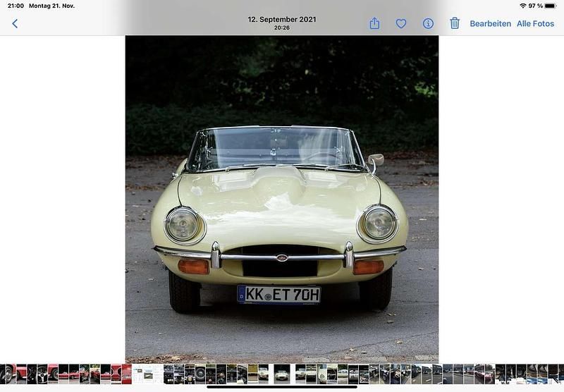Delete photo with the trash icon
Viewport: 564px width, 392px height.
(x=455, y=23)
